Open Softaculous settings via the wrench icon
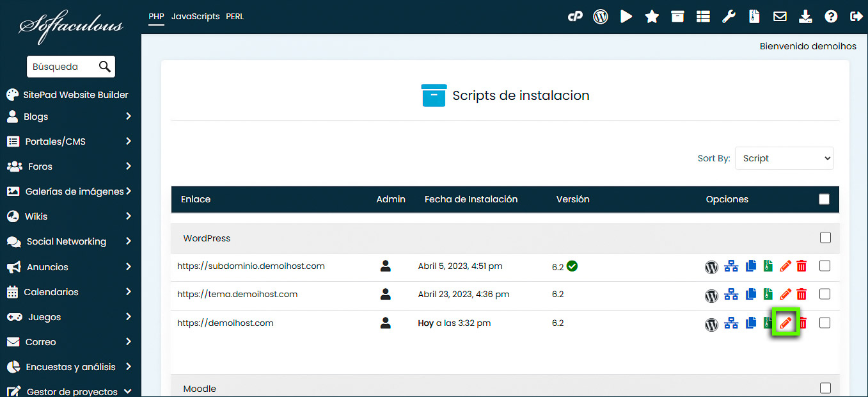868x397 pixels. tap(729, 17)
